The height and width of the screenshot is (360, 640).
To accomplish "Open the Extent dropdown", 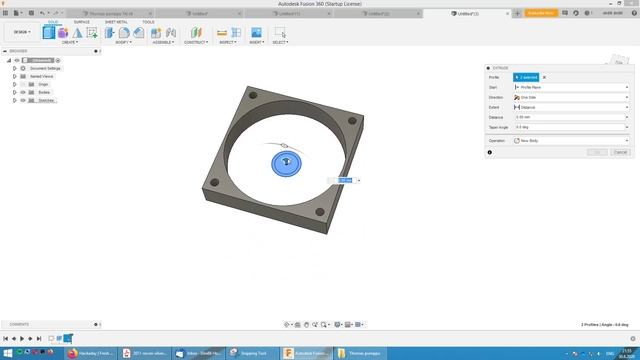I will click(x=571, y=107).
